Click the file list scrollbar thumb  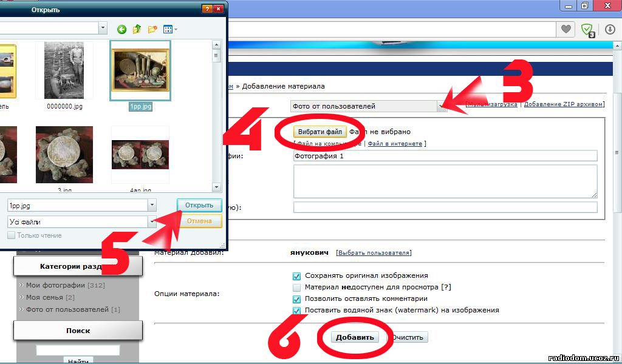(x=216, y=55)
